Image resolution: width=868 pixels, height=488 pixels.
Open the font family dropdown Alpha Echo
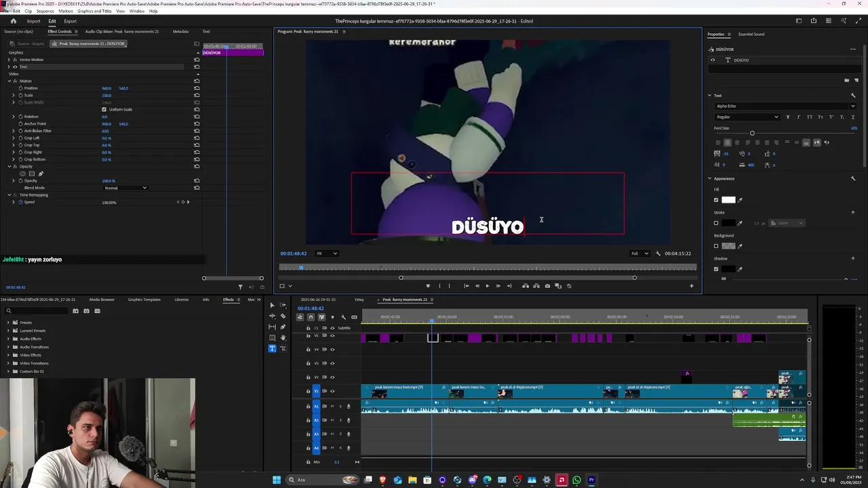click(x=785, y=106)
